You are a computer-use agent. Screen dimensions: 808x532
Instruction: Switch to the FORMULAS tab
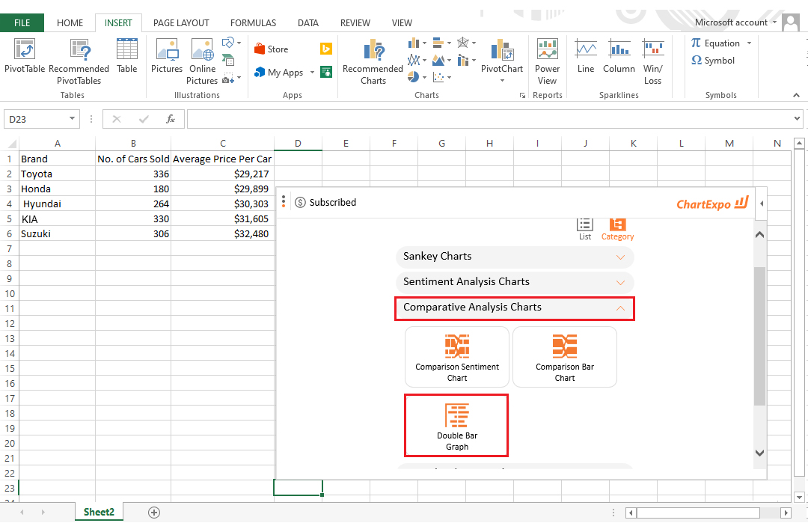[x=253, y=22]
